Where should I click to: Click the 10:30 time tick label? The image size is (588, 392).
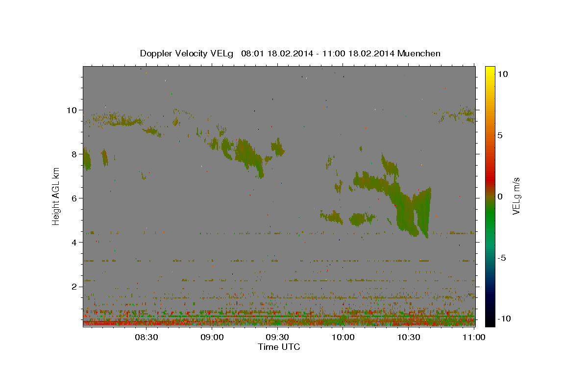click(x=408, y=337)
